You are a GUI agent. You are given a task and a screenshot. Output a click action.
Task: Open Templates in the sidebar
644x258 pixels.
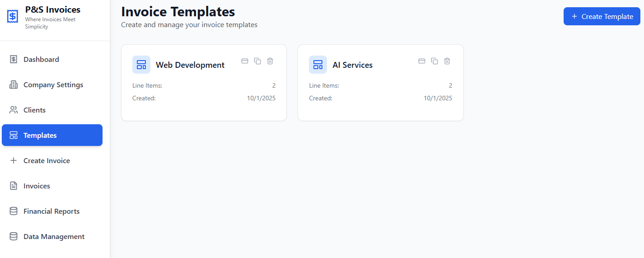click(x=52, y=135)
